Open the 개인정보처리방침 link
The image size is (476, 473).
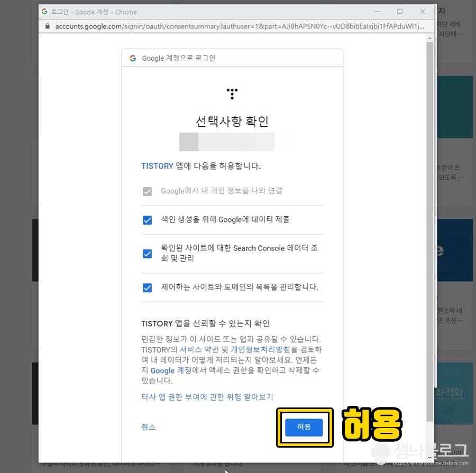(260, 349)
